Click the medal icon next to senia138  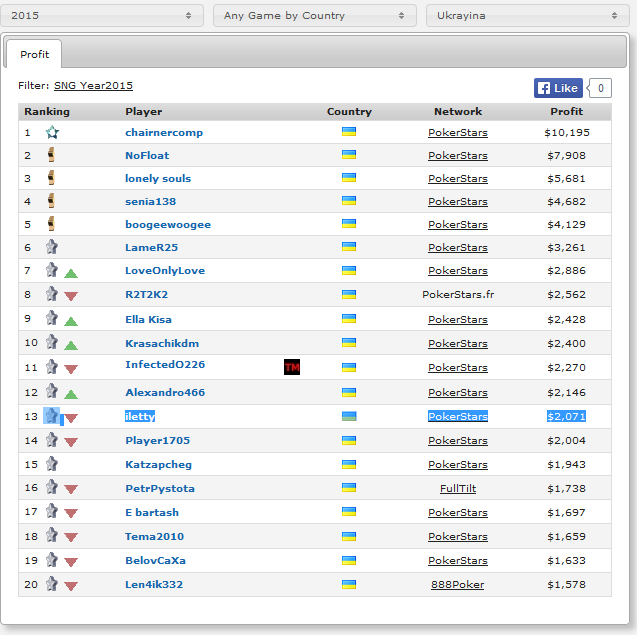tap(51, 201)
